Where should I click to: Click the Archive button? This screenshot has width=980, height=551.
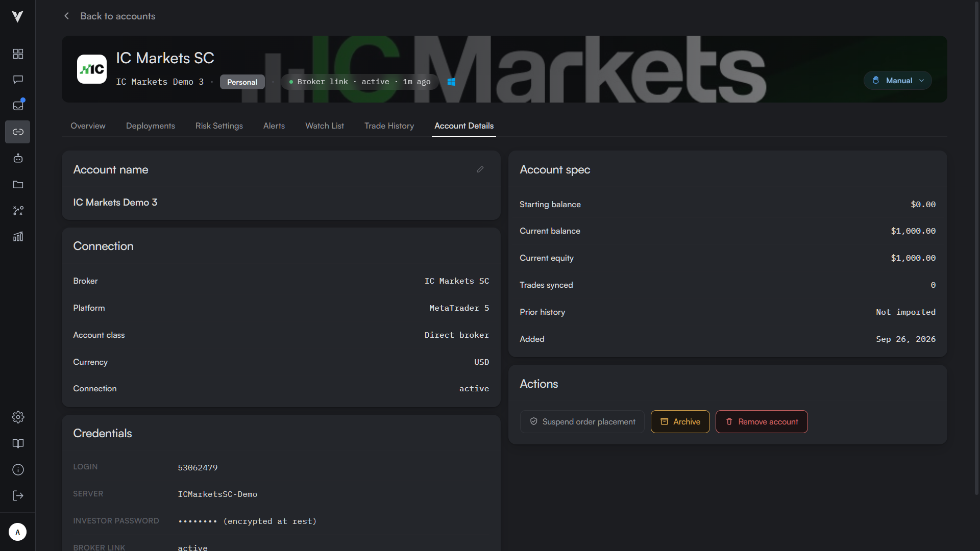pyautogui.click(x=680, y=422)
